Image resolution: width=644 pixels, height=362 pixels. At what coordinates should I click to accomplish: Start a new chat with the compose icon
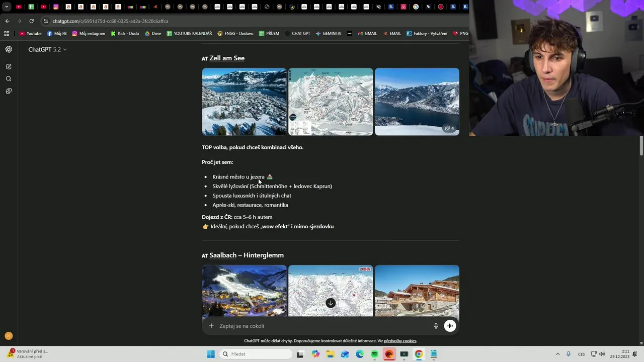pyautogui.click(x=9, y=66)
